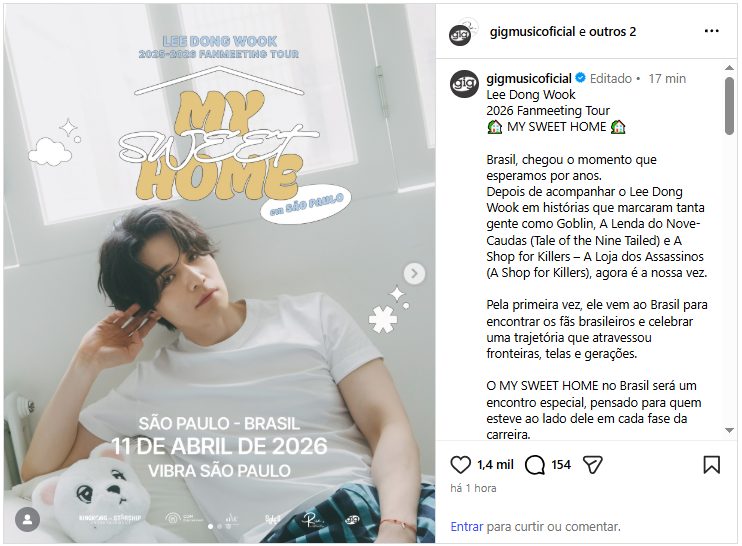
Task: Grab the caption scrollbar thumb
Action: (x=729, y=105)
